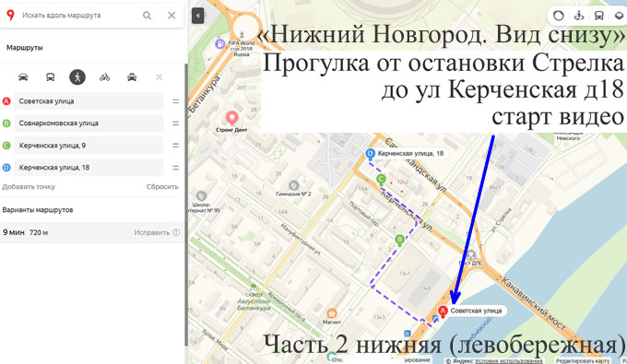Select the car route mode icon
627x364 pixels.
23,77
